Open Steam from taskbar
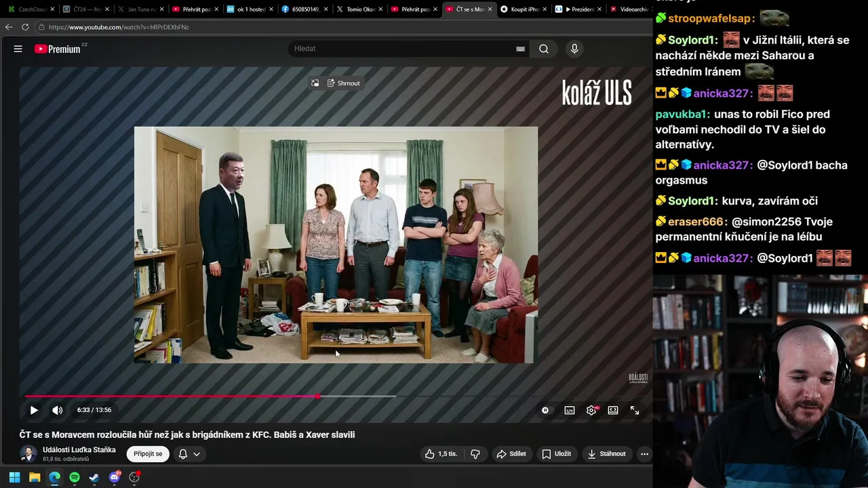 [x=94, y=477]
